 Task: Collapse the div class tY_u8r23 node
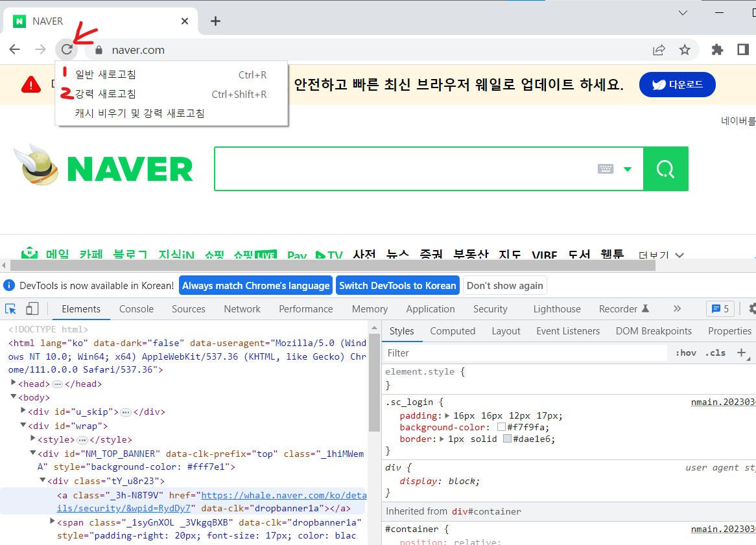[x=42, y=480]
